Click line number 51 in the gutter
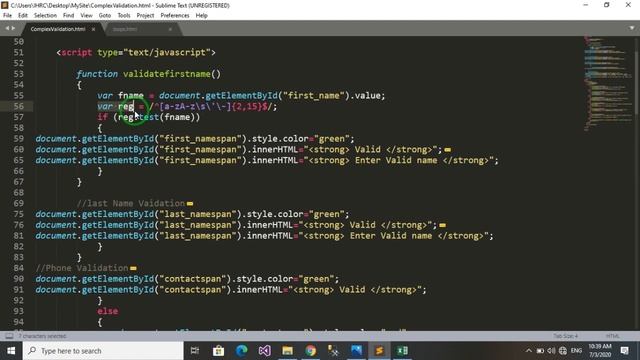The height and width of the screenshot is (360, 640). pyautogui.click(x=19, y=53)
